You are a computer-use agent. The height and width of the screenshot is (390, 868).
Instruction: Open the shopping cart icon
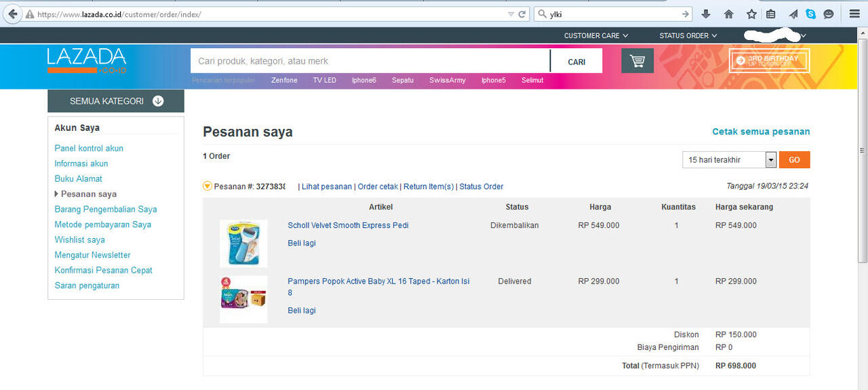coord(637,61)
